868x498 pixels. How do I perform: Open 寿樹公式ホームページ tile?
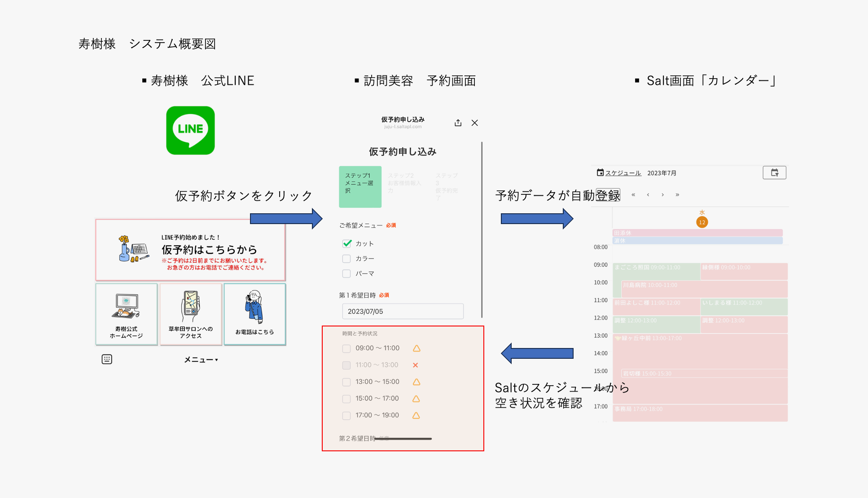127,314
